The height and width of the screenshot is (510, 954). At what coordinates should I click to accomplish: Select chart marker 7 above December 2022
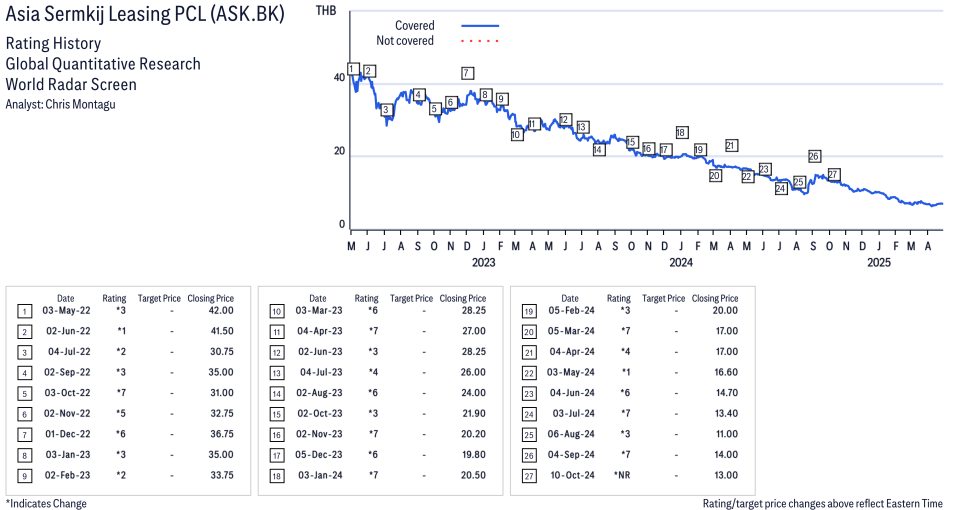click(467, 73)
